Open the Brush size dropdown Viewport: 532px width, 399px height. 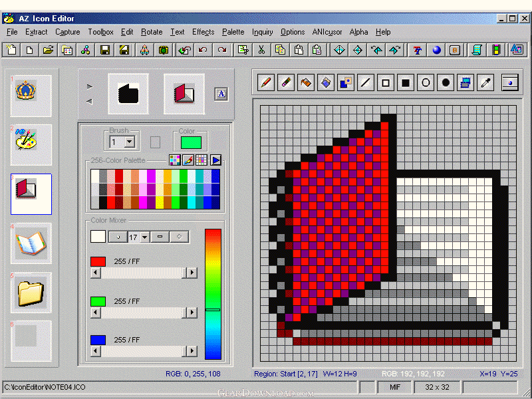click(129, 142)
